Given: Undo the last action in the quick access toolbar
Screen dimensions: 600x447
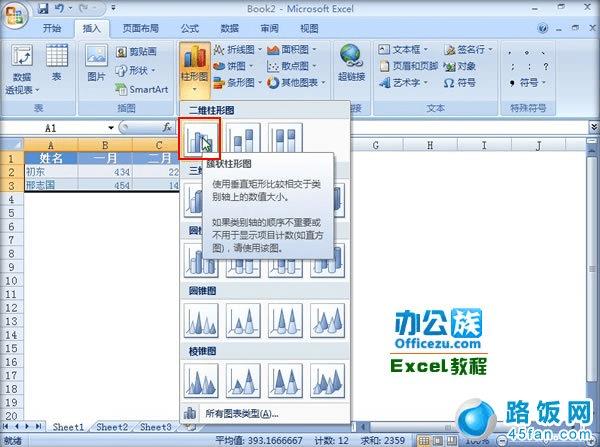Looking at the screenshot, I should 59,8.
